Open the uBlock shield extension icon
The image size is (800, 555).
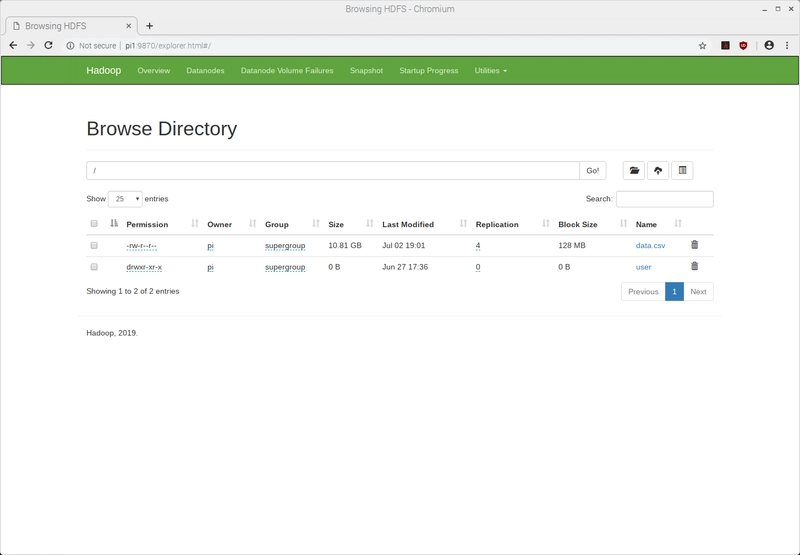(x=743, y=45)
